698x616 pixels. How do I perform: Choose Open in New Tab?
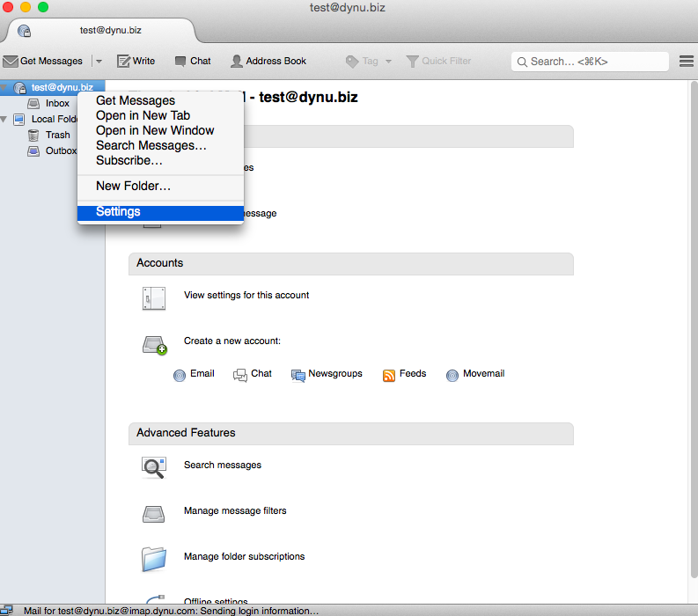(x=143, y=115)
